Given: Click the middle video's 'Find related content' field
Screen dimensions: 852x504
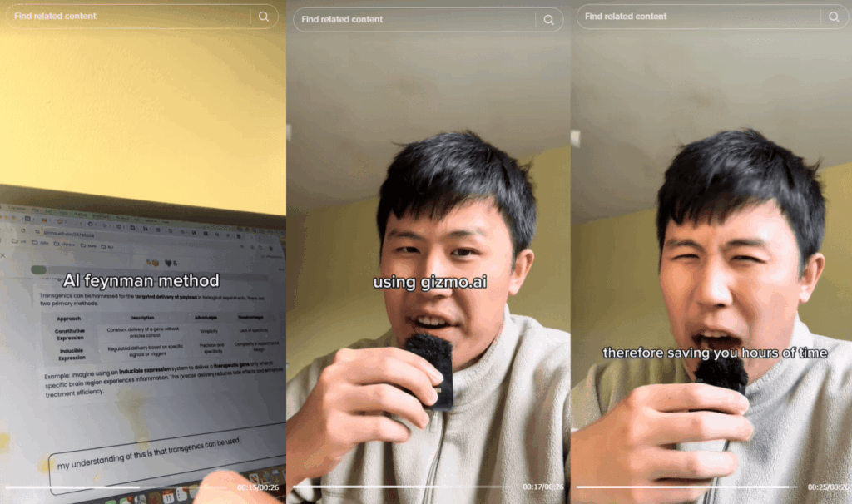Looking at the screenshot, I should 412,20.
